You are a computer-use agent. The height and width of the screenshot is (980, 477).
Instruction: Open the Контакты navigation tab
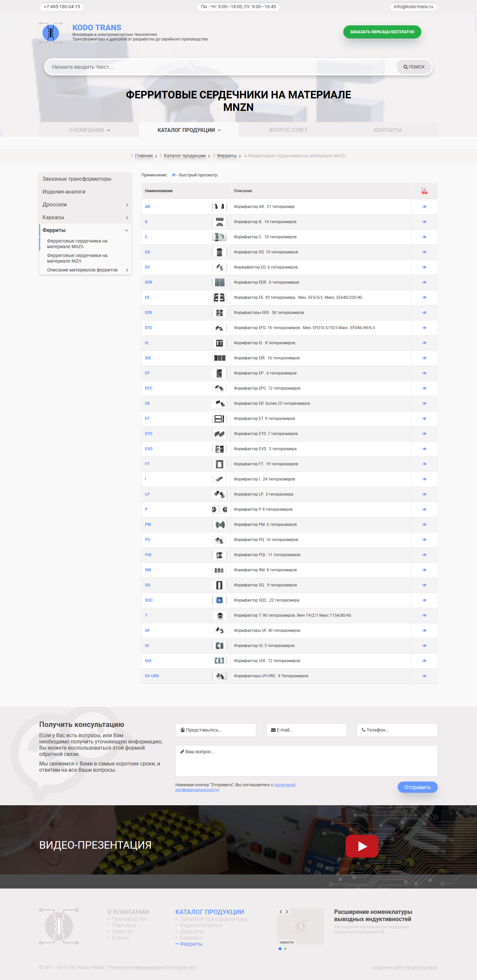click(387, 130)
